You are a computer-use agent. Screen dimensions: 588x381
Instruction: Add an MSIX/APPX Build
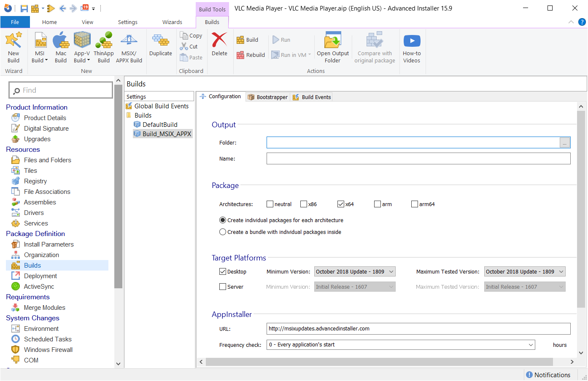pyautogui.click(x=129, y=48)
